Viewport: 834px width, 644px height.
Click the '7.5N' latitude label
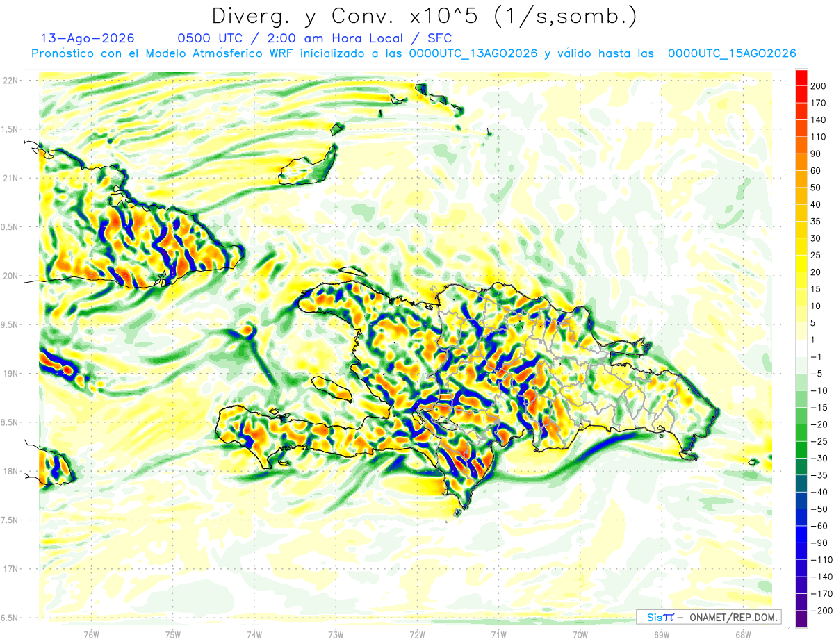pos(10,520)
